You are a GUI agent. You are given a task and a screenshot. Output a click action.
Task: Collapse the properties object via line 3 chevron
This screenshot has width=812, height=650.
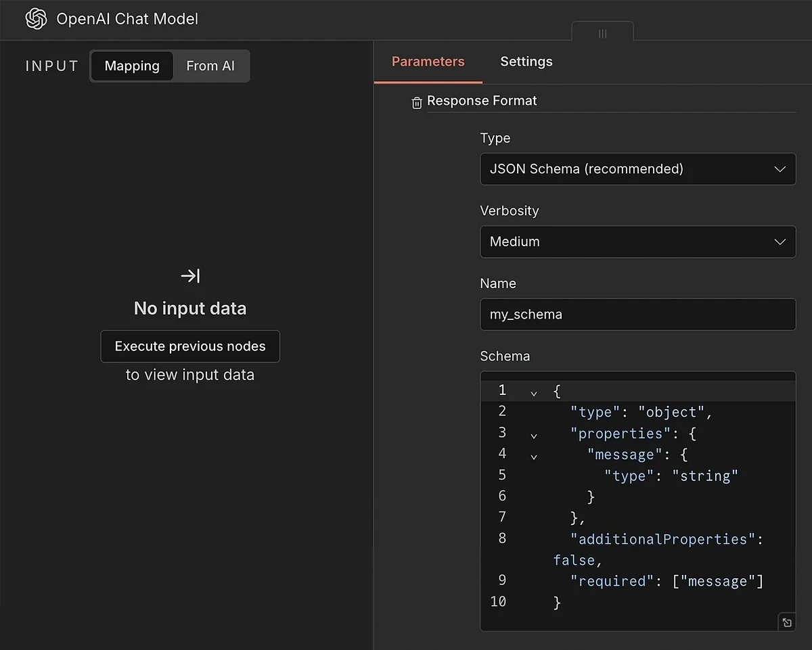(x=533, y=435)
